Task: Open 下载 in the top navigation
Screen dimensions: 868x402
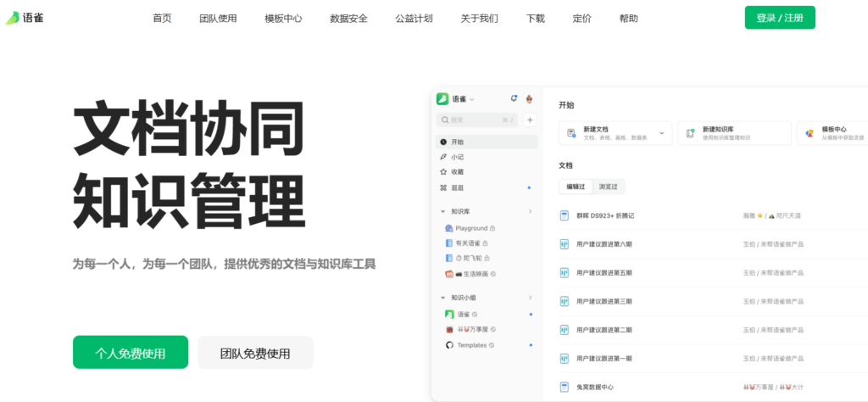Action: point(536,19)
